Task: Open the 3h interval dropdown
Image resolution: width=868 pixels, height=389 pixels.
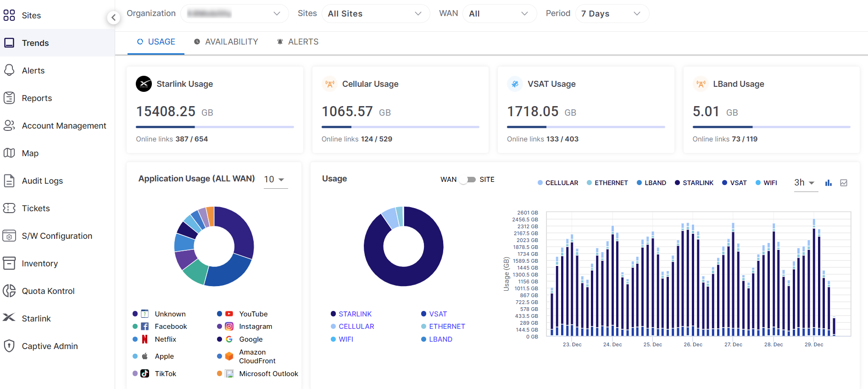Action: point(805,183)
